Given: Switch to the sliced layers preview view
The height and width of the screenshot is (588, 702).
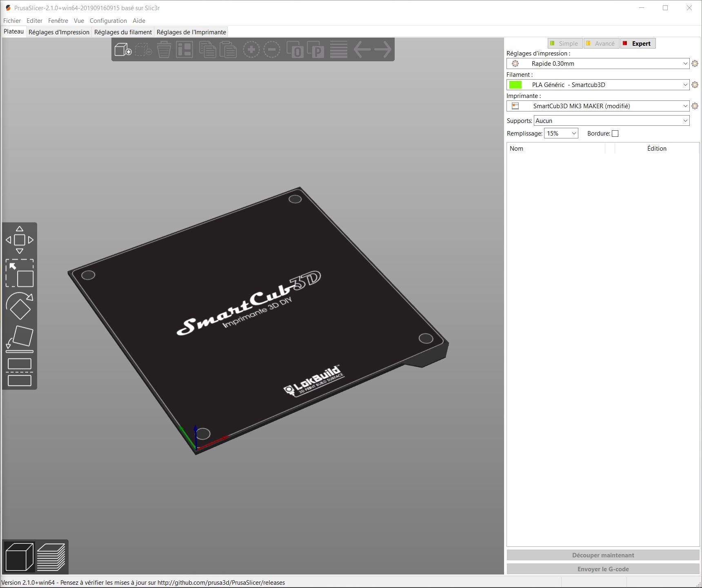Looking at the screenshot, I should pos(51,557).
